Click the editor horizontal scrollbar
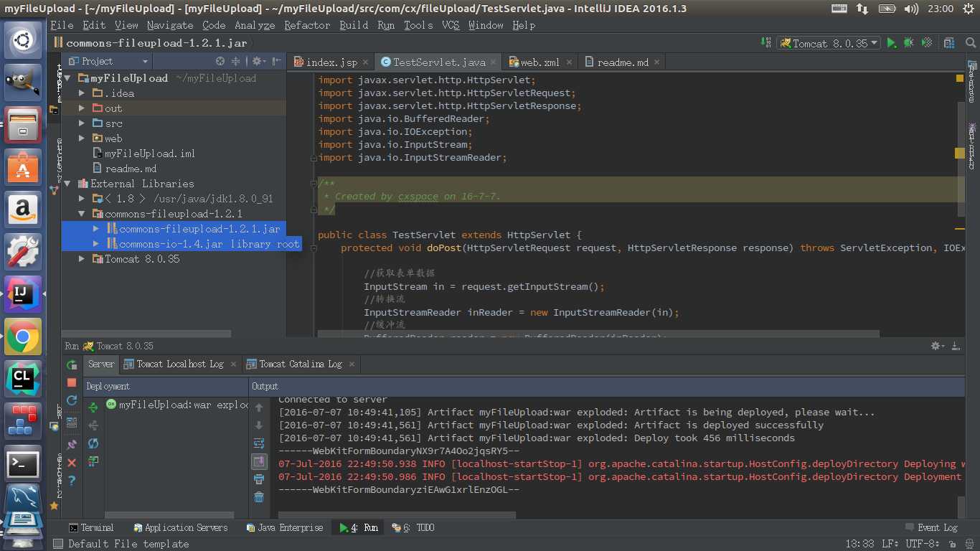Image resolution: width=980 pixels, height=551 pixels. pyautogui.click(x=598, y=334)
